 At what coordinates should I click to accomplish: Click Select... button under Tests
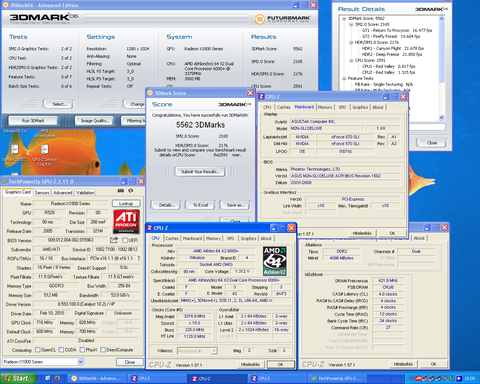point(59,104)
